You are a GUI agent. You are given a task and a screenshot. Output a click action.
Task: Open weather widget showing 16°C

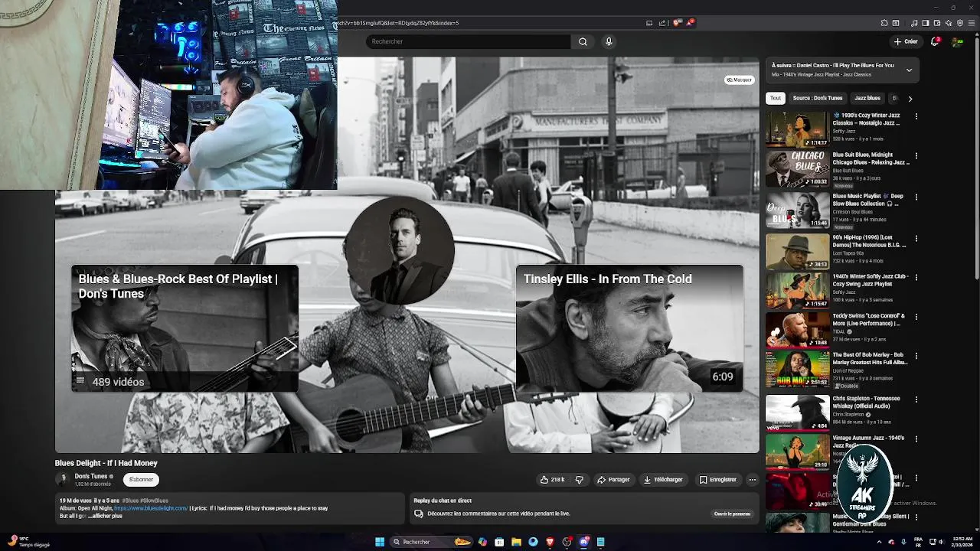pos(28,542)
